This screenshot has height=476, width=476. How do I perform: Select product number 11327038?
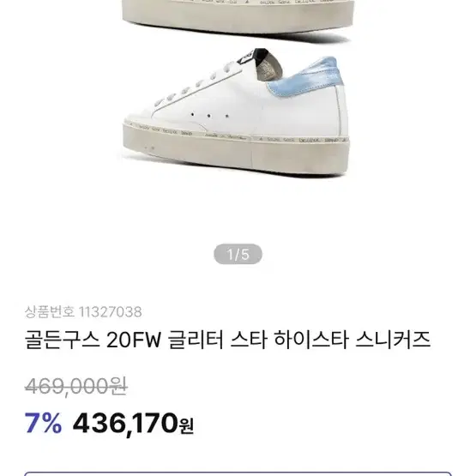pos(110,312)
